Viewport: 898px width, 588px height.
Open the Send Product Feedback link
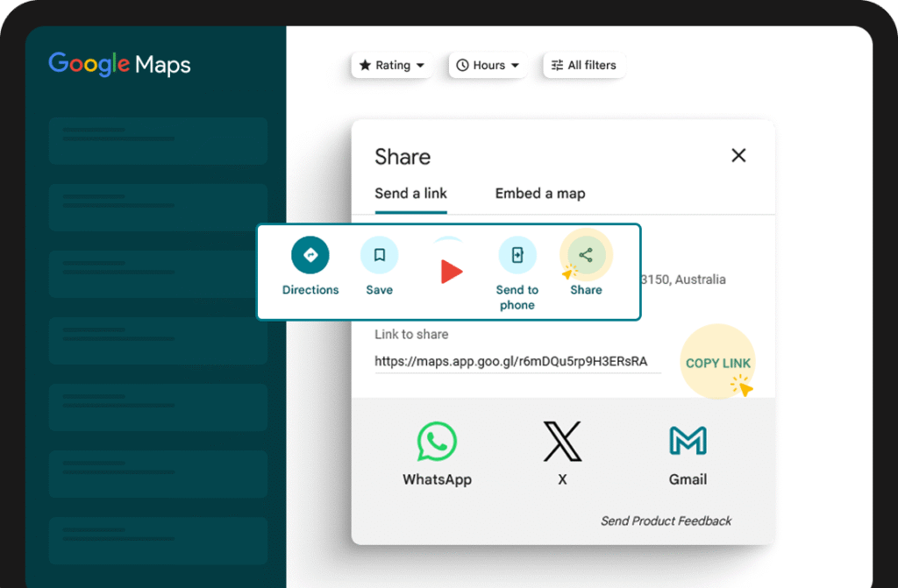666,521
